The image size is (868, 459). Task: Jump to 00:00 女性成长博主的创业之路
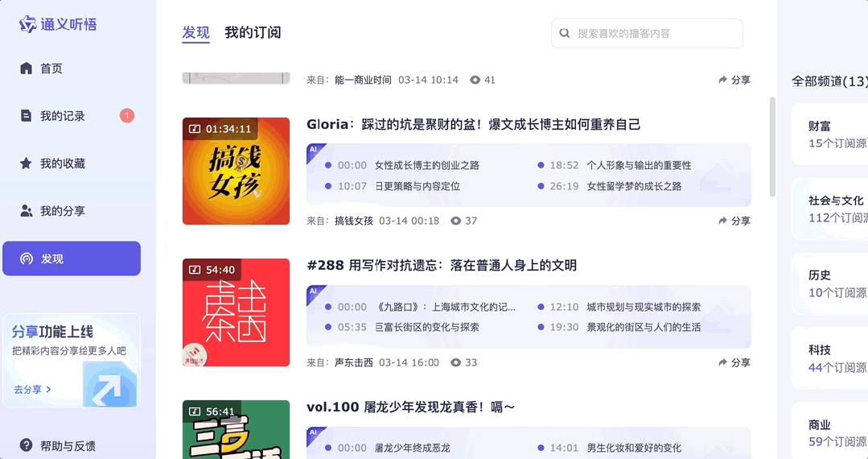402,165
